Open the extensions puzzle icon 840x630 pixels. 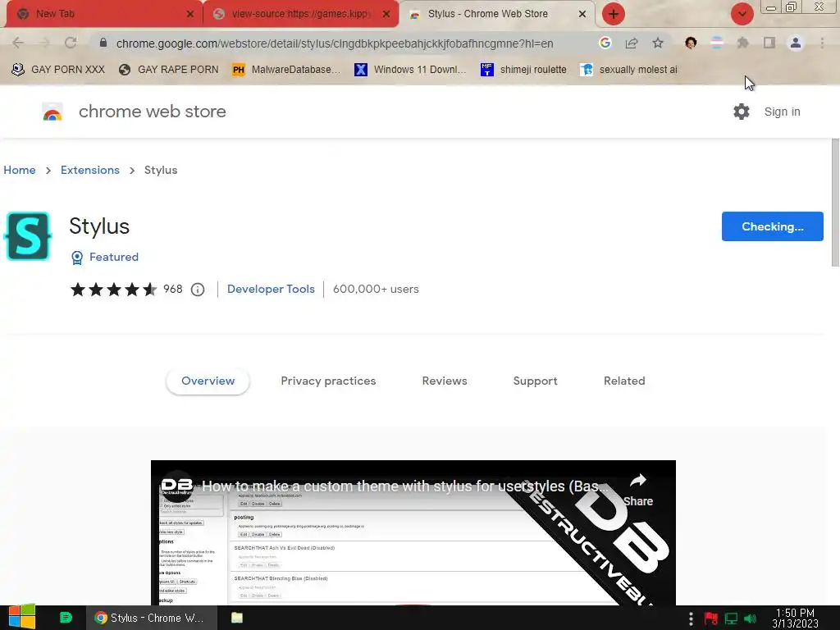click(742, 43)
